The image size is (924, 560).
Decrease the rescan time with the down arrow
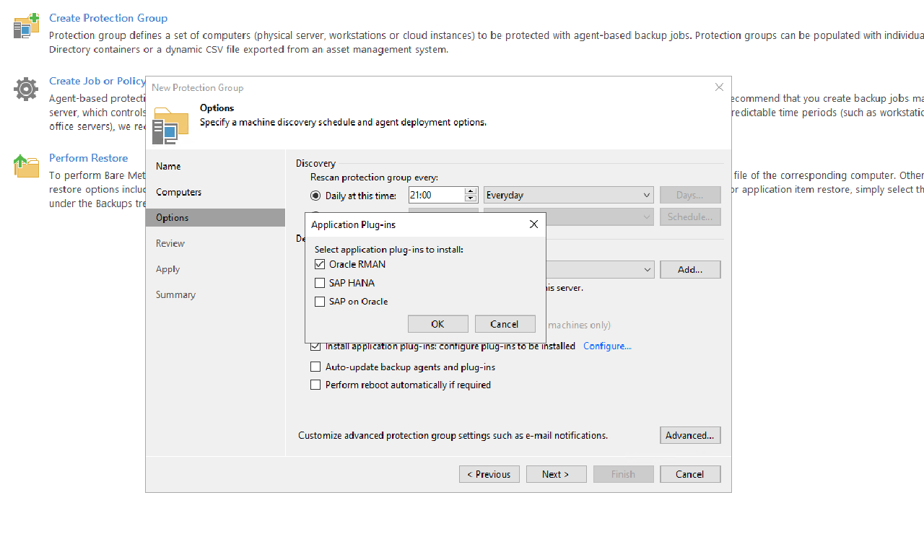pyautogui.click(x=471, y=198)
